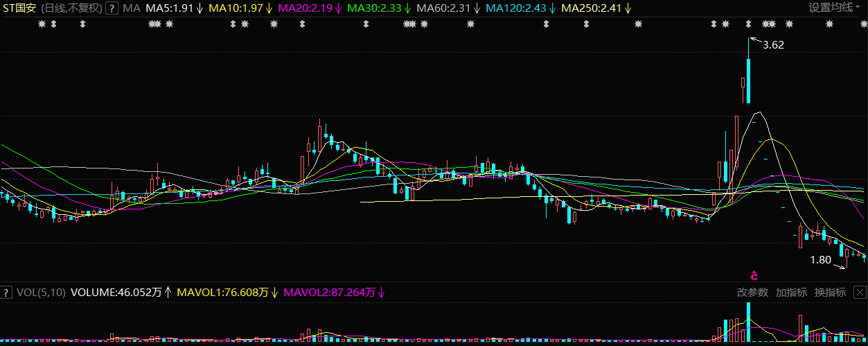Click the help icon beside the MA label

(x=112, y=8)
